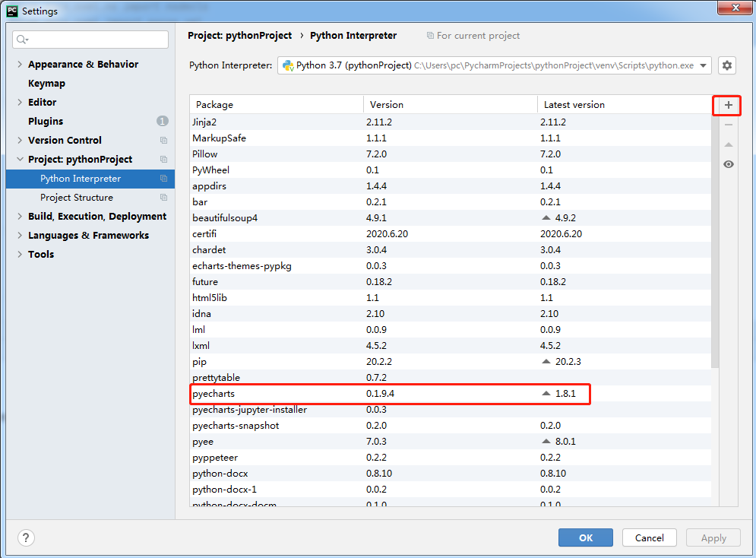Expand the Appearance & Behavior section

pyautogui.click(x=20, y=65)
